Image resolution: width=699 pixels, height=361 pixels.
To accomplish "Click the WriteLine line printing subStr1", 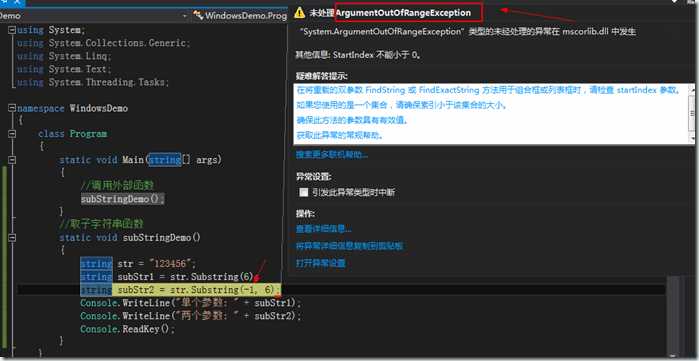I will tap(191, 303).
